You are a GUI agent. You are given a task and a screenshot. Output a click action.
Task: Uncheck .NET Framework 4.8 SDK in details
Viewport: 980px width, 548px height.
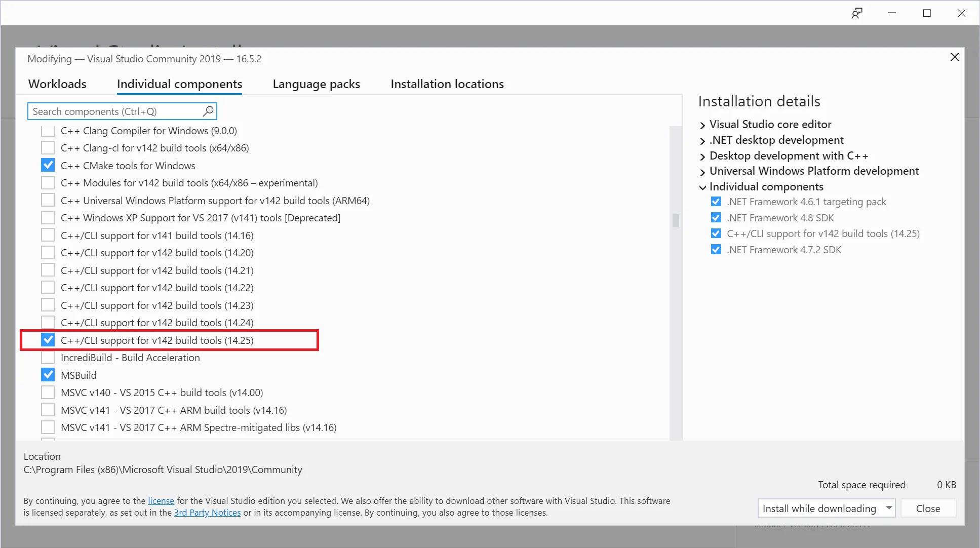click(716, 218)
